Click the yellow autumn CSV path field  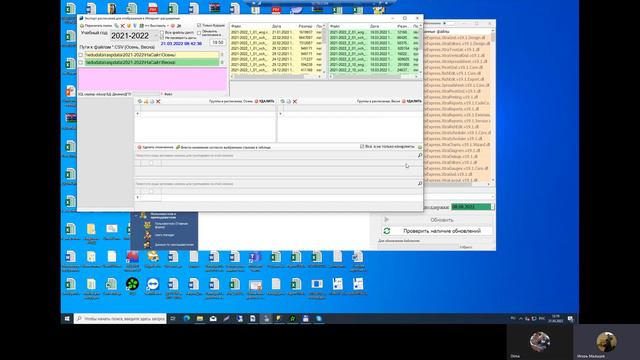tap(152, 55)
